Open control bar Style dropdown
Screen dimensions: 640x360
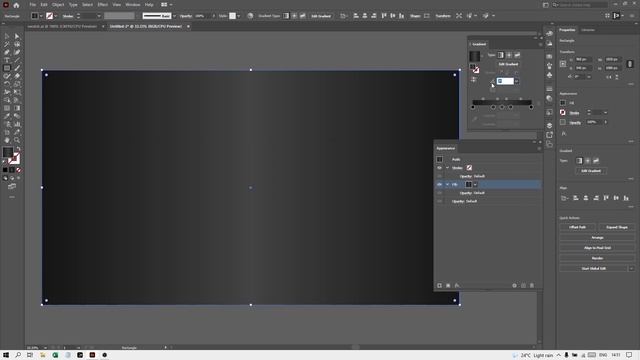tap(239, 16)
